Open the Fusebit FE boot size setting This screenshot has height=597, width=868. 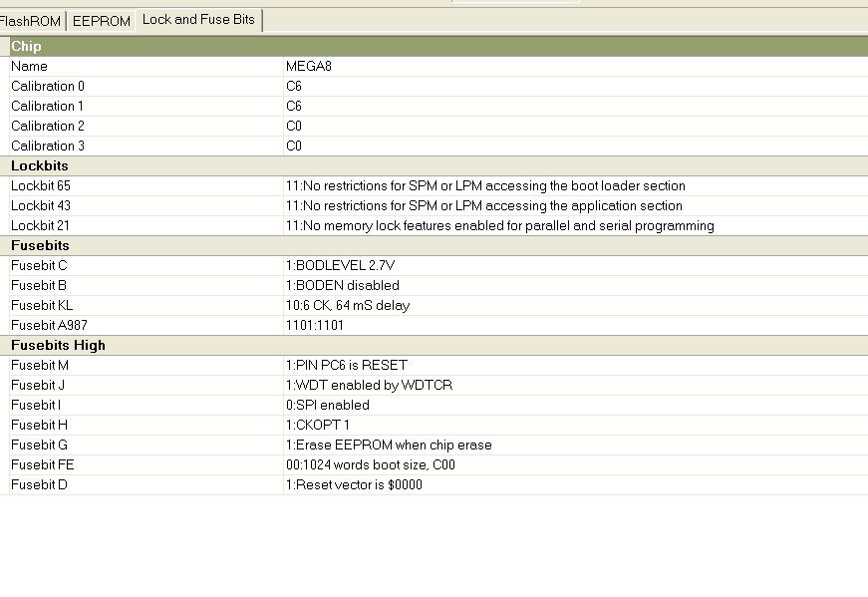[x=370, y=464]
